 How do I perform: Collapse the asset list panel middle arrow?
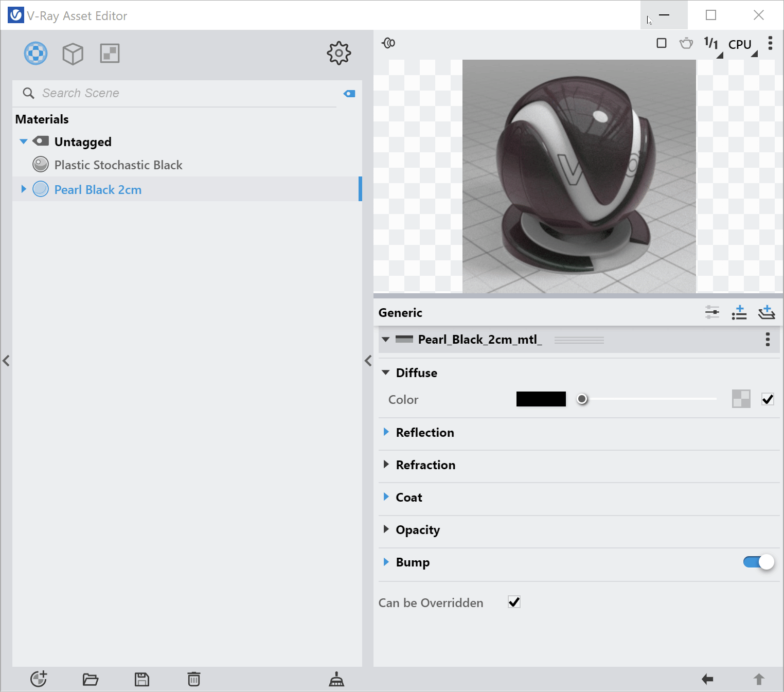click(x=368, y=361)
